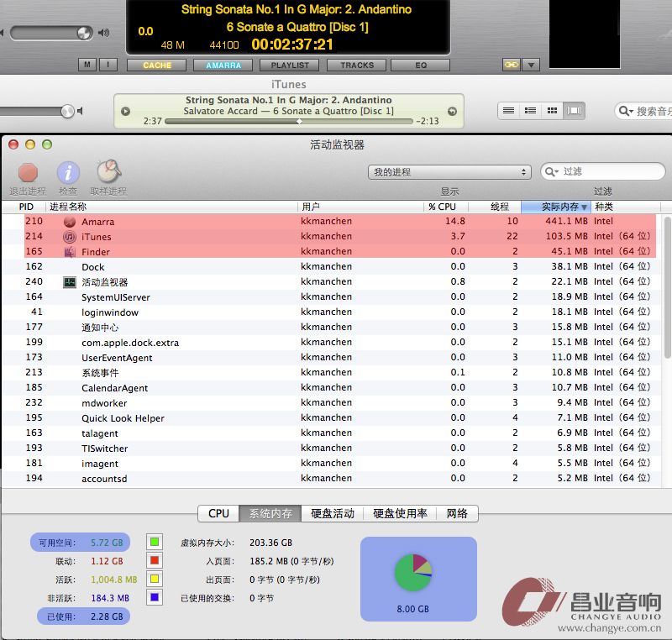Screen dimensions: 672x640
Task: Open the TRACKS panel in Amarra
Action: click(x=357, y=66)
